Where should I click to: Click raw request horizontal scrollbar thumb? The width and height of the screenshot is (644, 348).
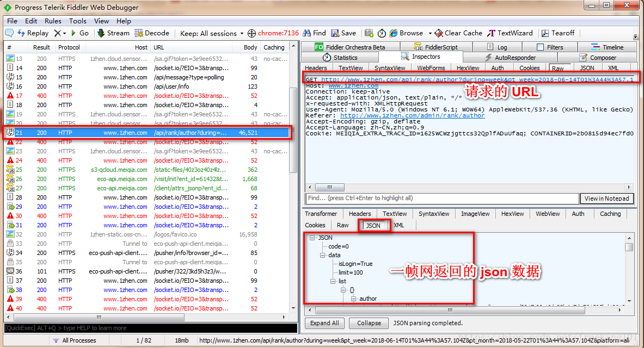coord(330,187)
